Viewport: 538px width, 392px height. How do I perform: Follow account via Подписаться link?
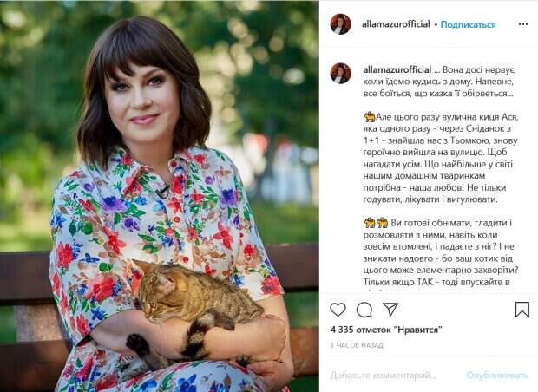point(468,24)
